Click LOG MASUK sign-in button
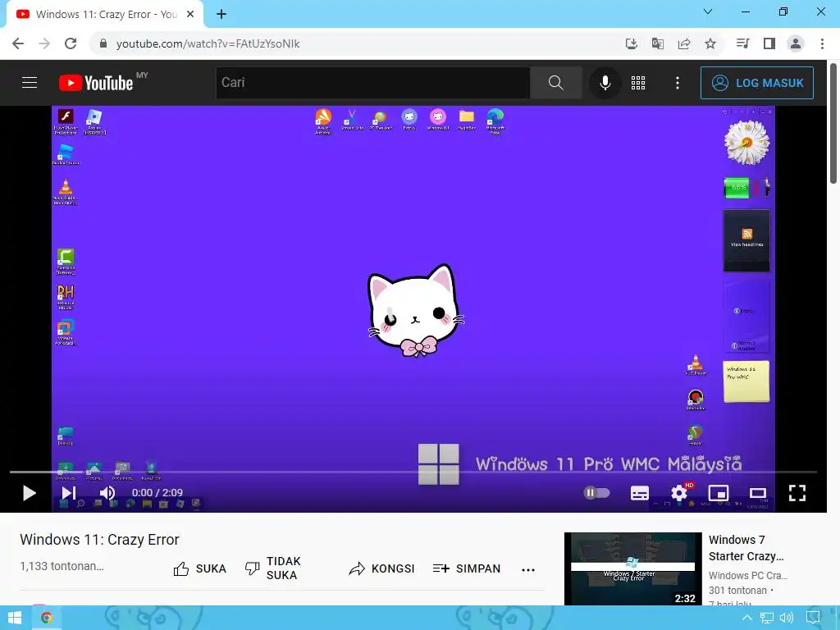 point(757,83)
